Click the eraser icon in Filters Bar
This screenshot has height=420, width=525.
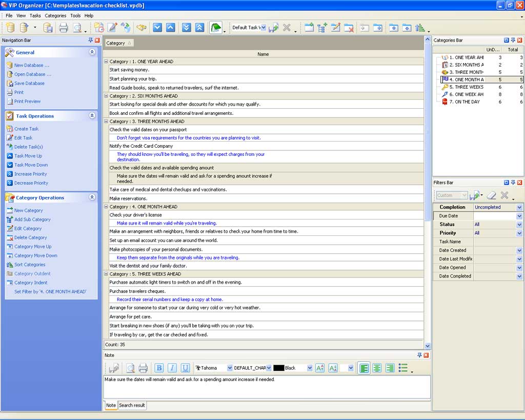[x=491, y=195]
